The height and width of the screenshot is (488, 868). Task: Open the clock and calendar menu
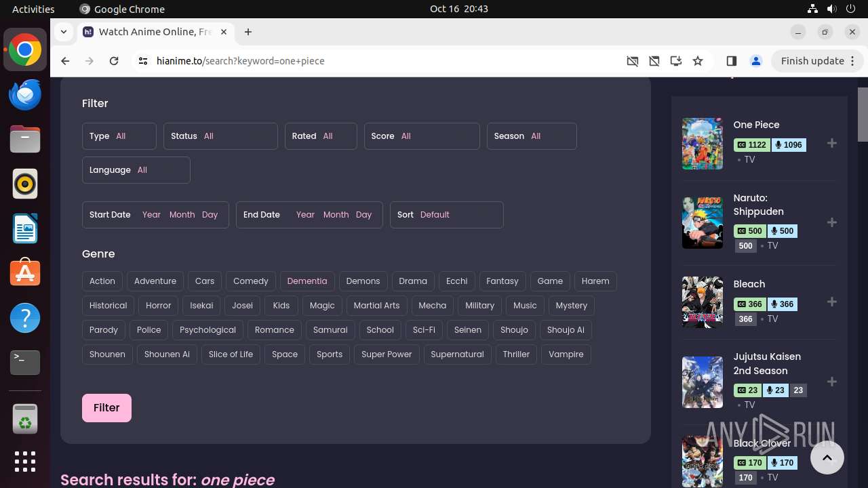pos(458,9)
